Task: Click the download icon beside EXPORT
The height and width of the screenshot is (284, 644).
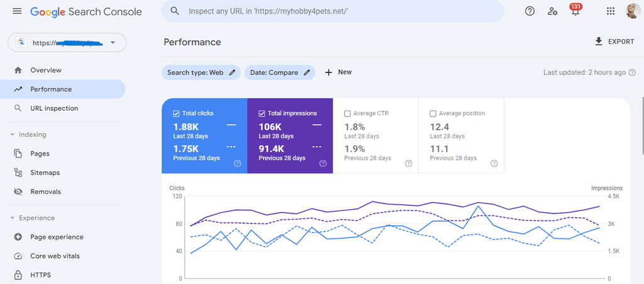Action: point(599,42)
